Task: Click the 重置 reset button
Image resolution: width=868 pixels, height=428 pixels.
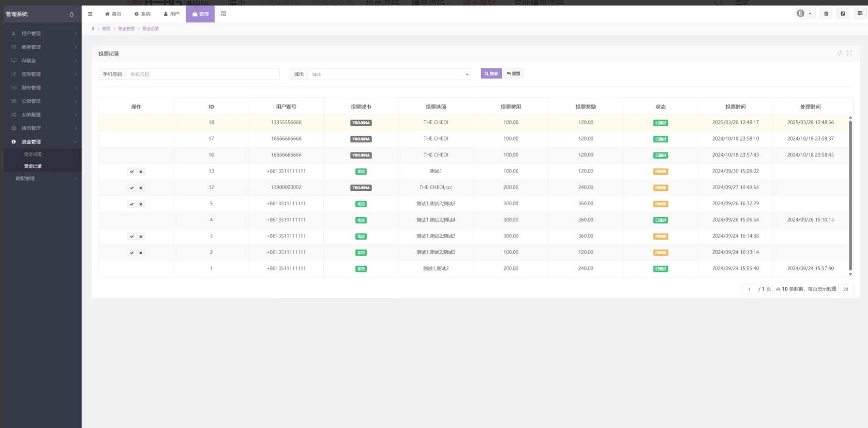Action: 514,74
